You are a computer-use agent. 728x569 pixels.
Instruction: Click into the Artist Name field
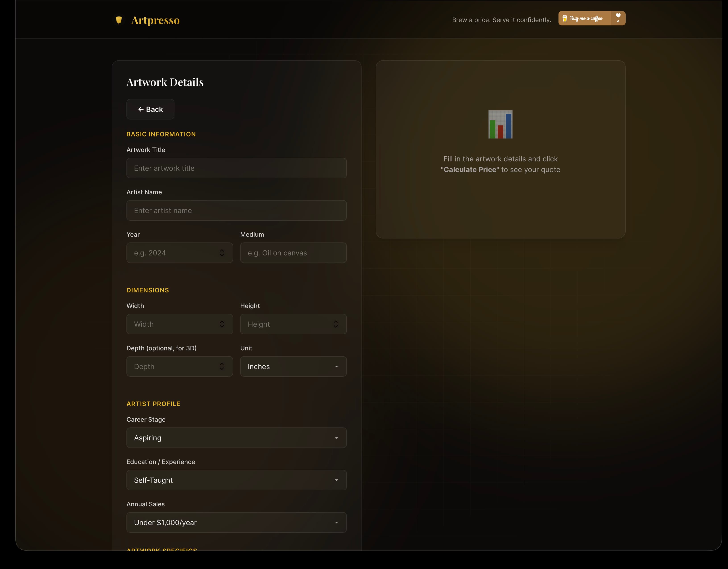pos(237,211)
